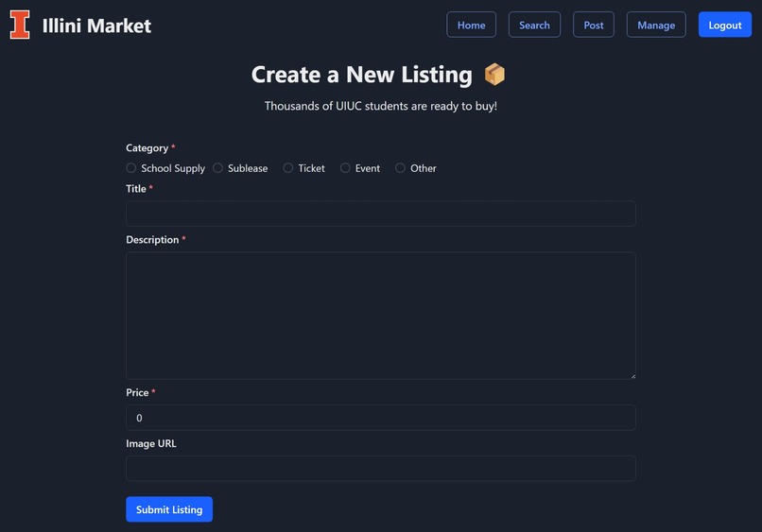Image resolution: width=762 pixels, height=532 pixels.
Task: Click the Title label
Action: [x=136, y=188]
